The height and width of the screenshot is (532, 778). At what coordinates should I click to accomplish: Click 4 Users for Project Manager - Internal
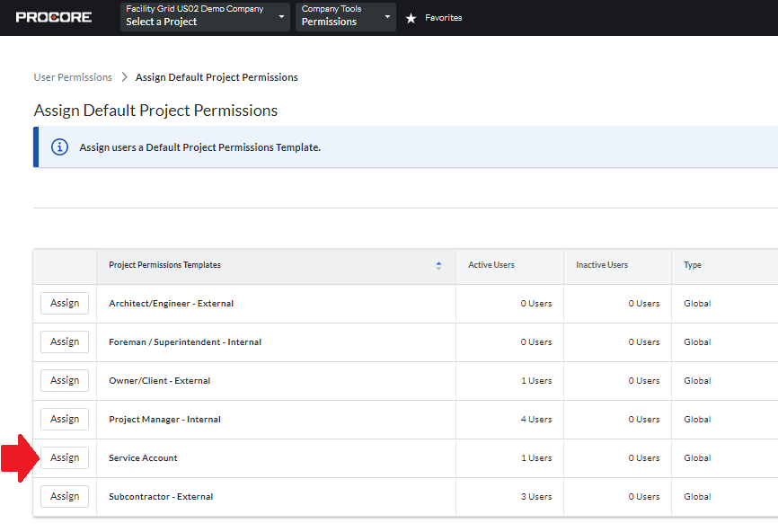click(x=535, y=419)
